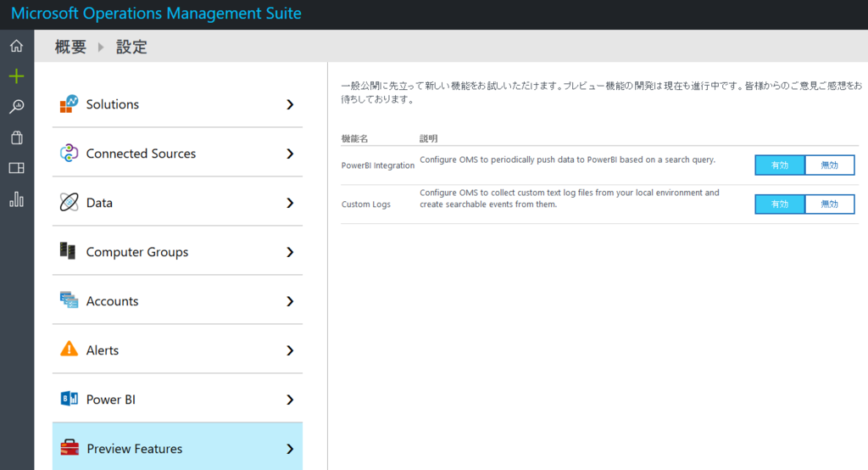Expand Computer Groups with its chevron

(x=290, y=252)
